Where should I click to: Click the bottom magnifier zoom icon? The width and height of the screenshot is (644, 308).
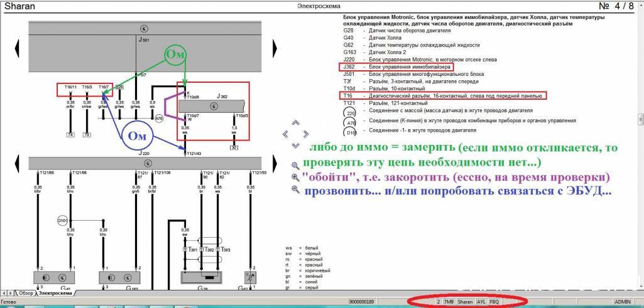(x=295, y=189)
